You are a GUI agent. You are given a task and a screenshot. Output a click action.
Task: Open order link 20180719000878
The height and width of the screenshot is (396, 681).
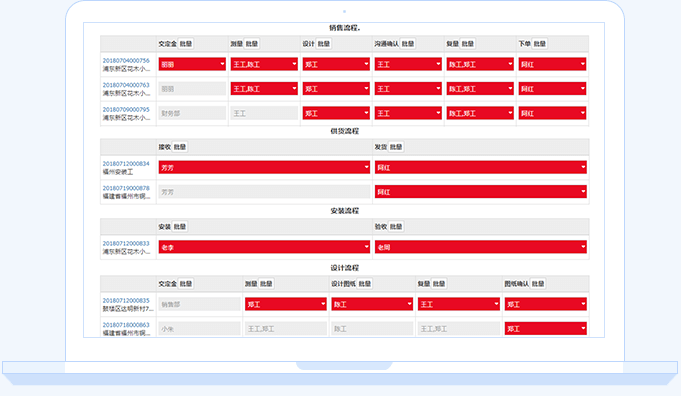(x=126, y=188)
